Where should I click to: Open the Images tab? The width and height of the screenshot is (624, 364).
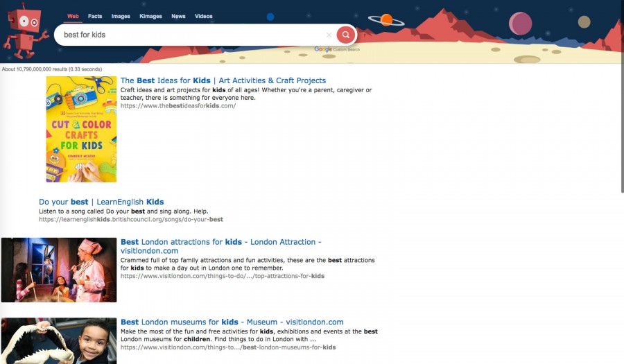121,16
